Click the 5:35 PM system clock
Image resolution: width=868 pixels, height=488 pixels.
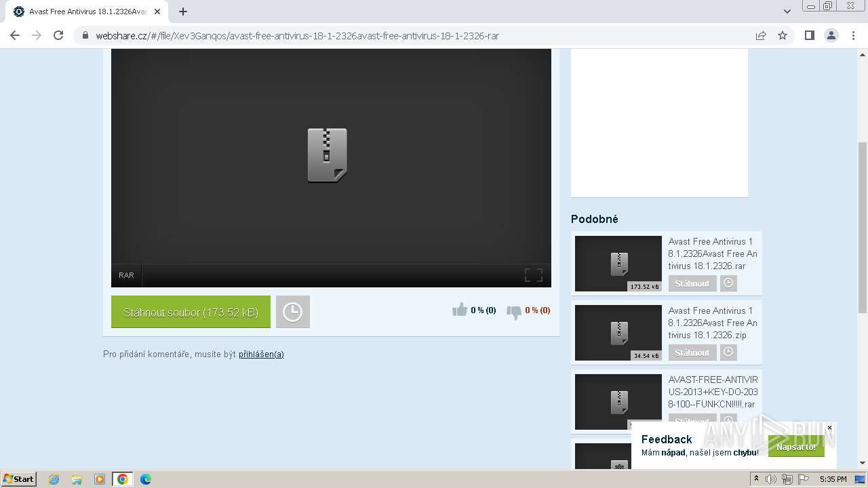pos(833,479)
